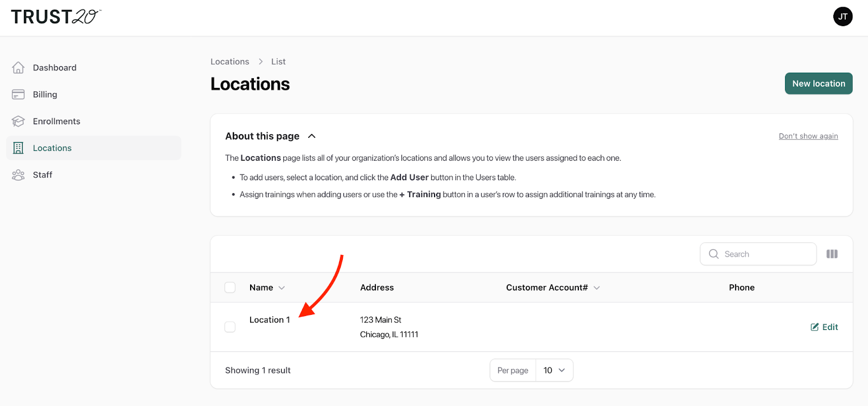Open the Per page 10 dropdown
Image resolution: width=868 pixels, height=406 pixels.
(x=554, y=370)
